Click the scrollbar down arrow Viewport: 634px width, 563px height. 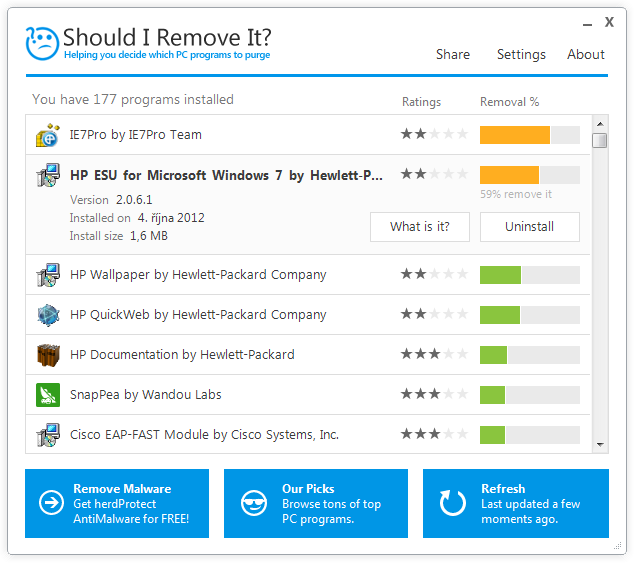[x=600, y=445]
